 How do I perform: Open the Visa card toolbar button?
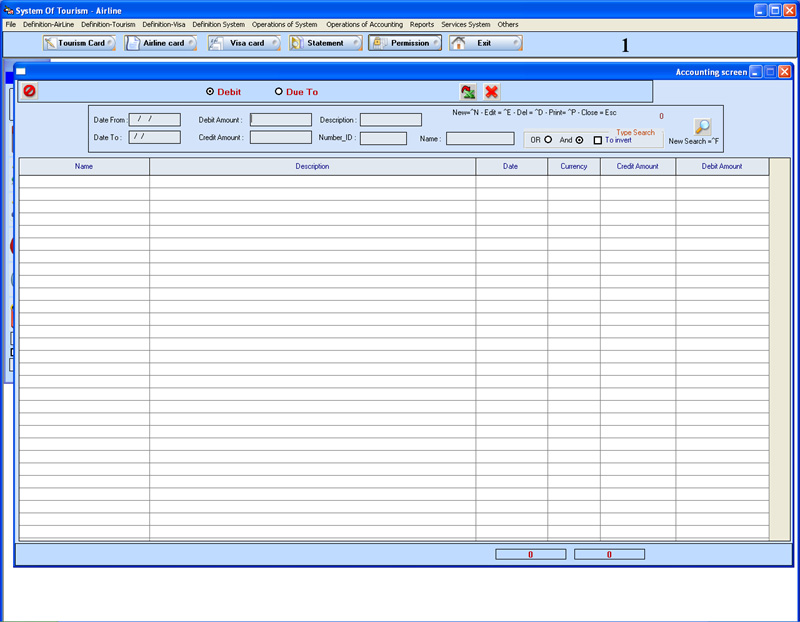(x=244, y=43)
